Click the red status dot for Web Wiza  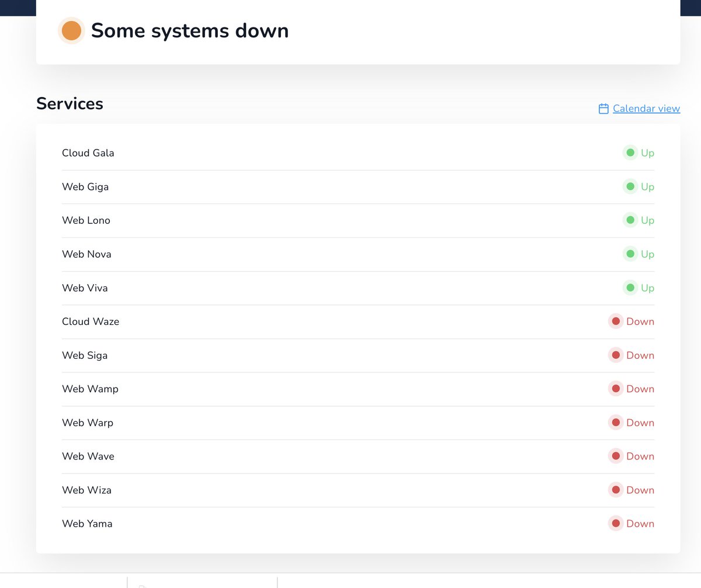(x=616, y=490)
